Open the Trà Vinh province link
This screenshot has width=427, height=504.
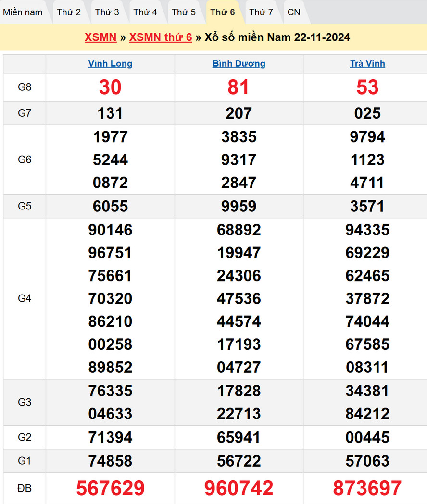pos(367,64)
